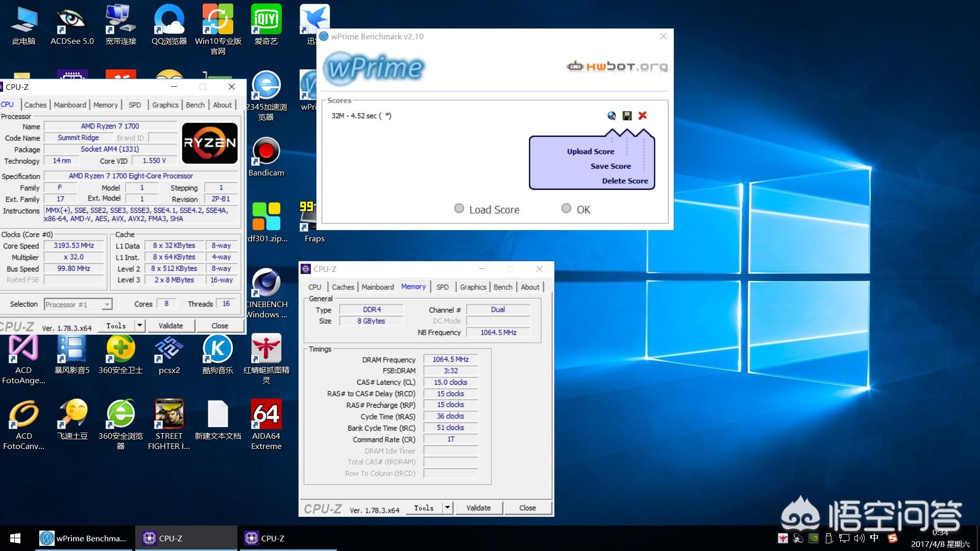Open the ACDSee 5.0 desktop icon
Viewport: 980px width, 551px height.
[72, 24]
